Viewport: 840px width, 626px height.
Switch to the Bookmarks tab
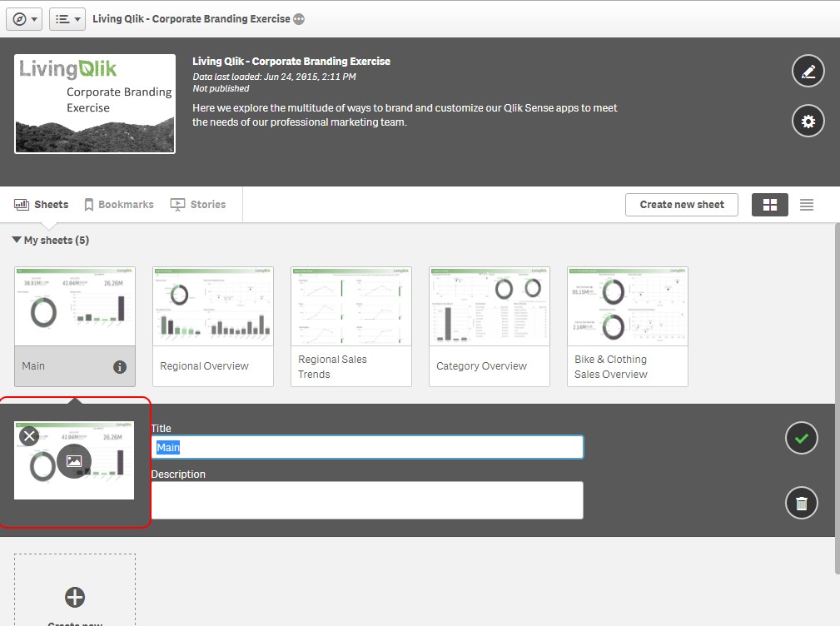click(x=118, y=204)
